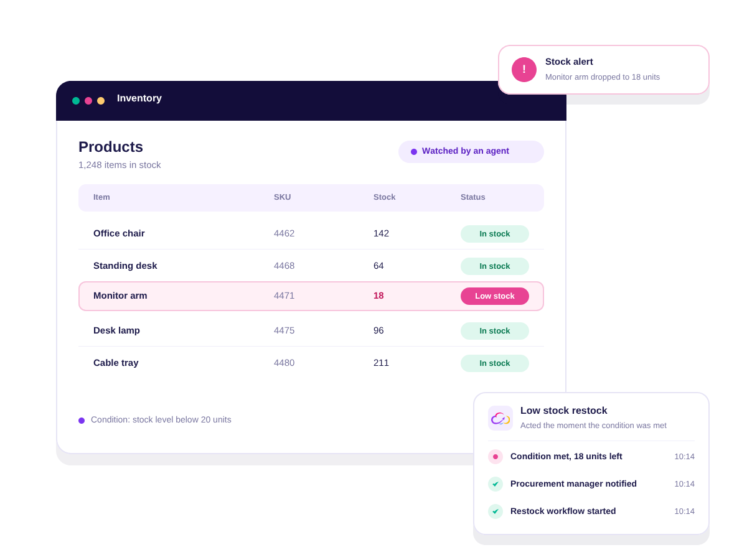Click the checkmark beside Restock workflow started
Image resolution: width=747 pixels, height=560 pixels.
(496, 511)
